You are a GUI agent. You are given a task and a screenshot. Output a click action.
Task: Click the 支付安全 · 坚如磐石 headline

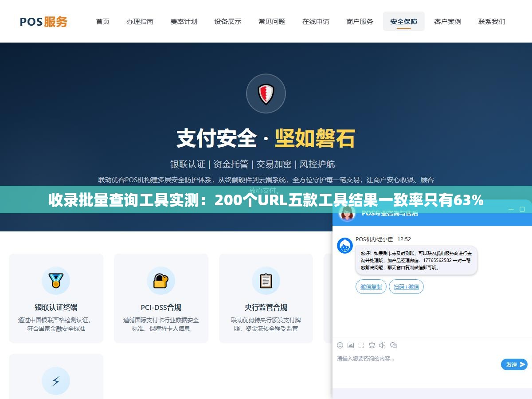pyautogui.click(x=266, y=138)
